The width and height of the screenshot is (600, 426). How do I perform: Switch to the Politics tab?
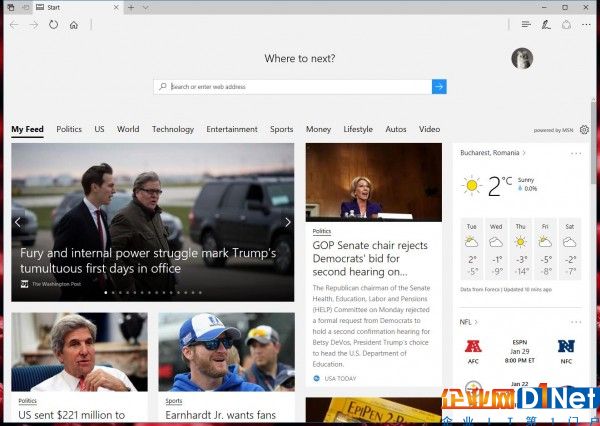(x=69, y=129)
